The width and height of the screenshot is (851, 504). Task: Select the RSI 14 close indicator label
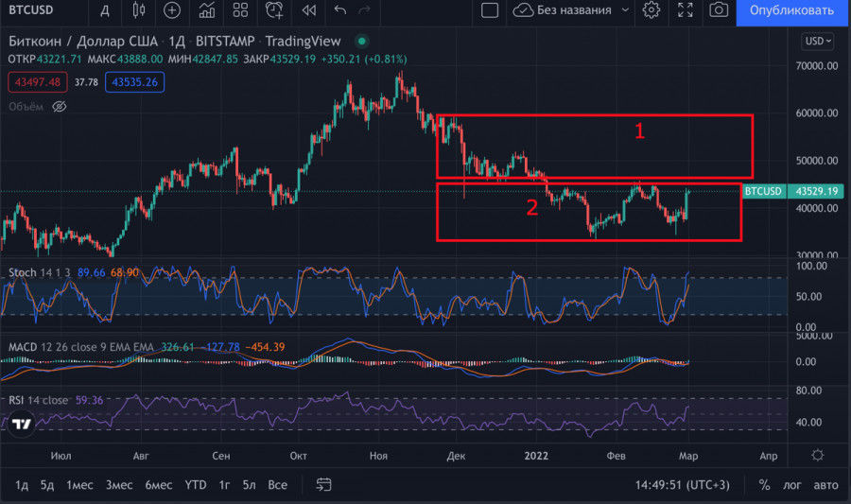38,400
